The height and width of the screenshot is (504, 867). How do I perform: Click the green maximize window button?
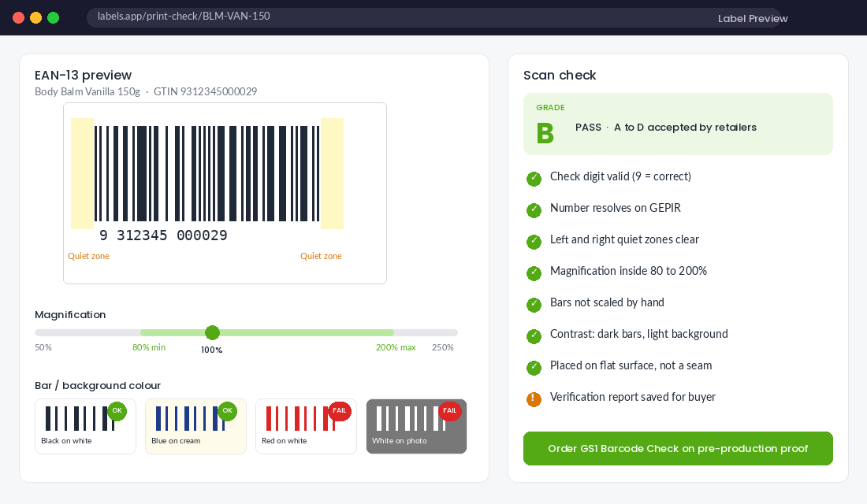[53, 17]
